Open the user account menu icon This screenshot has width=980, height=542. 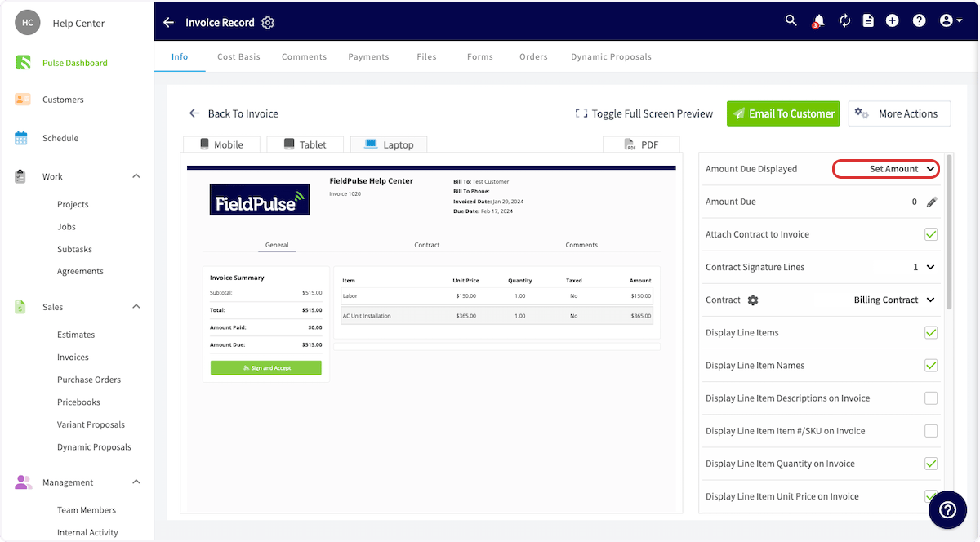[951, 21]
